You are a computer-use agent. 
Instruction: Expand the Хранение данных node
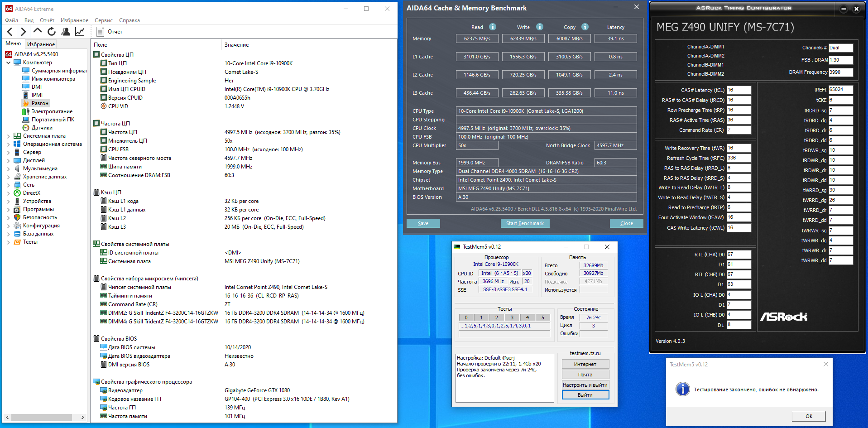tap(8, 177)
